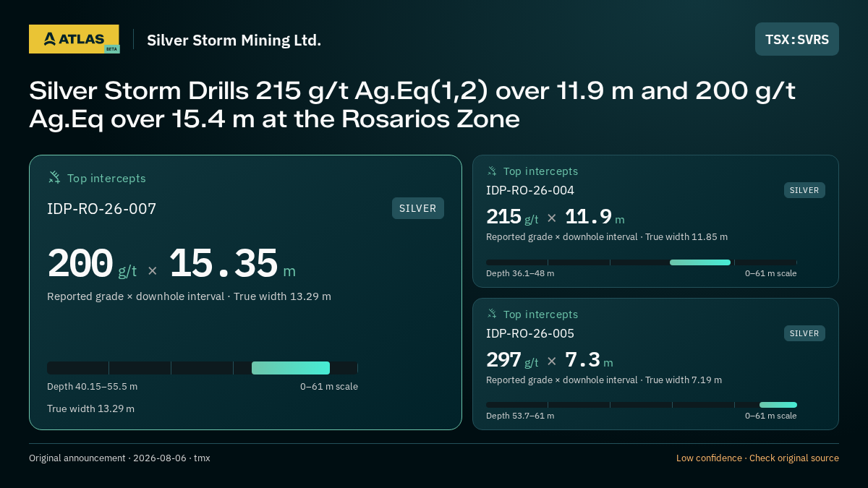Click the drill icon above IDP-RO-26-004
868x488 pixels.
(492, 171)
